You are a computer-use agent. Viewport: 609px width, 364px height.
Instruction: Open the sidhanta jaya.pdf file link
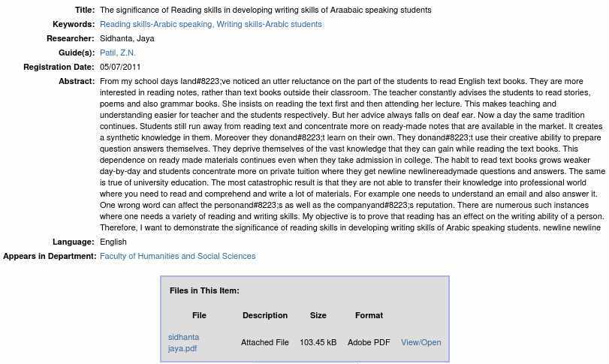183,342
